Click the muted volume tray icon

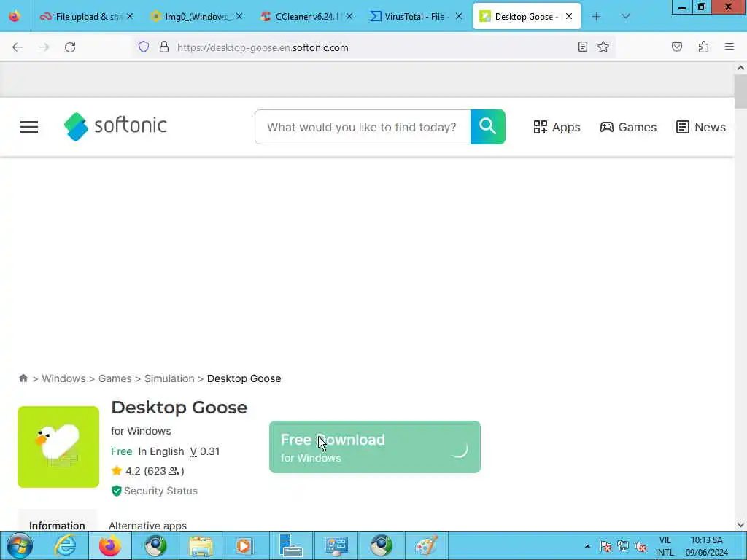click(640, 546)
